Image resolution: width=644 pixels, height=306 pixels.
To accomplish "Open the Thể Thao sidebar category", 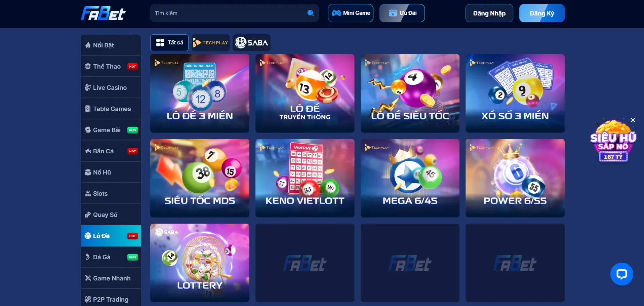I will click(x=111, y=66).
